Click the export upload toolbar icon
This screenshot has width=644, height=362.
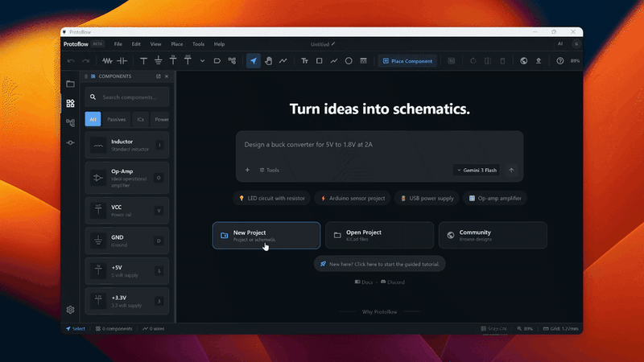tap(539, 61)
